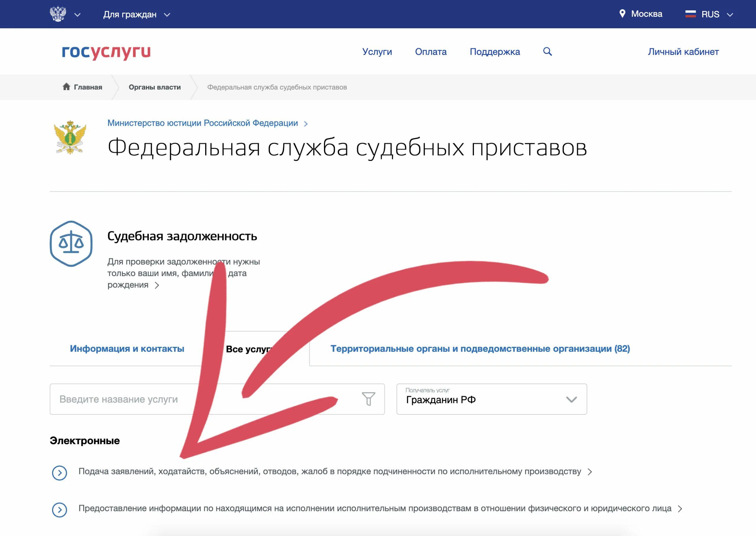Navigate to Главная in the breadcrumb
Image resolution: width=756 pixels, height=536 pixels.
[88, 87]
